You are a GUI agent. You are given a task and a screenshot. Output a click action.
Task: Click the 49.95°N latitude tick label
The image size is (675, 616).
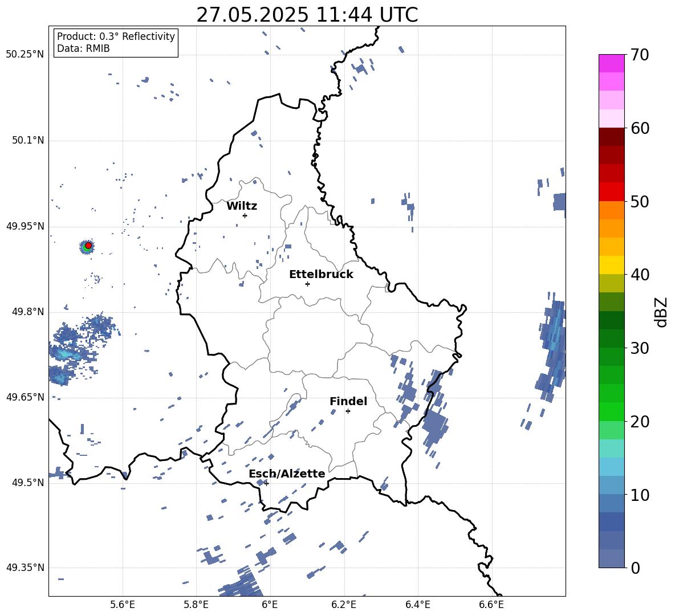click(25, 226)
